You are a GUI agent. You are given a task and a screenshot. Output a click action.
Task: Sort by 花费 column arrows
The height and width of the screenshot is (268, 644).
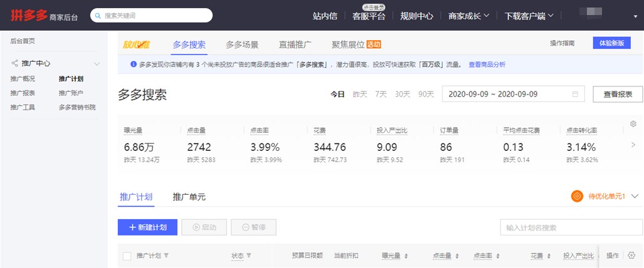[x=549, y=255]
